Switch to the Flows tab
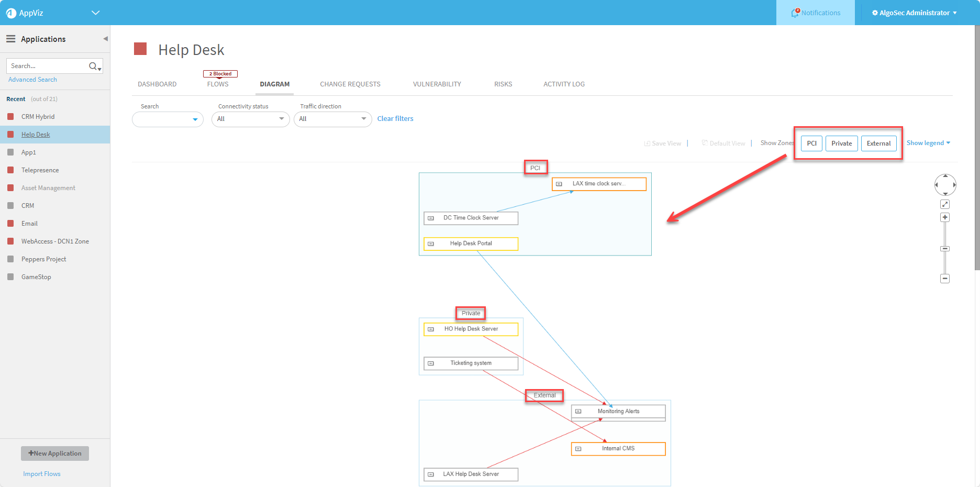Image resolution: width=980 pixels, height=487 pixels. click(x=218, y=84)
